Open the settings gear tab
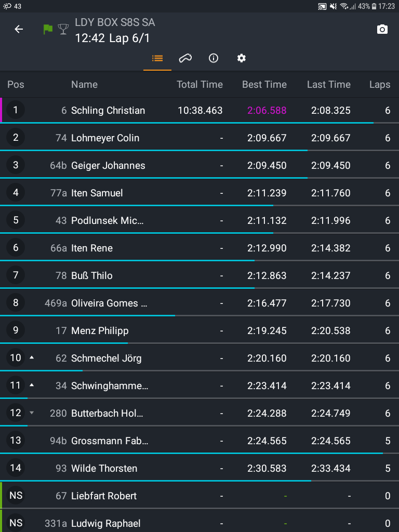 [x=241, y=58]
